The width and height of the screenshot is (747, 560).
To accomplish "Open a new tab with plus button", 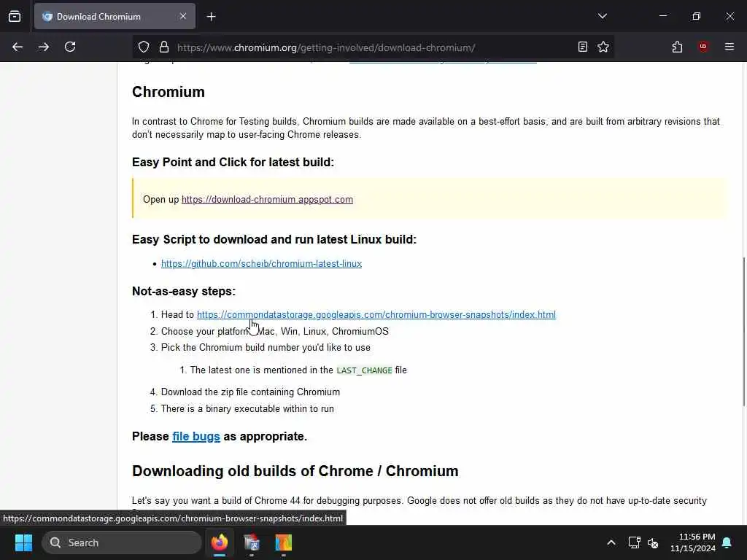I will pyautogui.click(x=211, y=17).
